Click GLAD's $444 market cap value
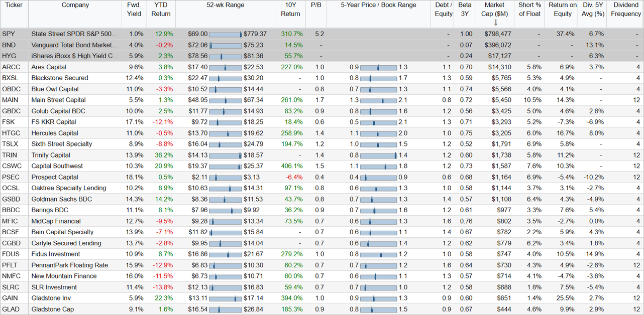The height and width of the screenshot is (315, 644). click(x=503, y=309)
